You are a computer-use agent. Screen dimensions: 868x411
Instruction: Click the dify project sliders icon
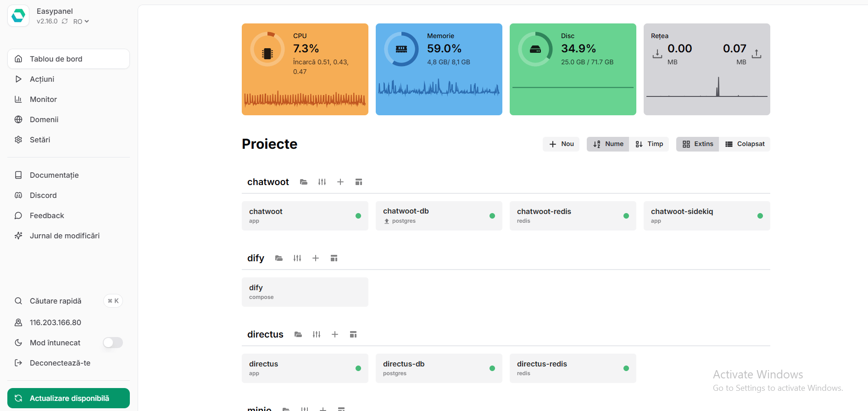[x=297, y=259]
